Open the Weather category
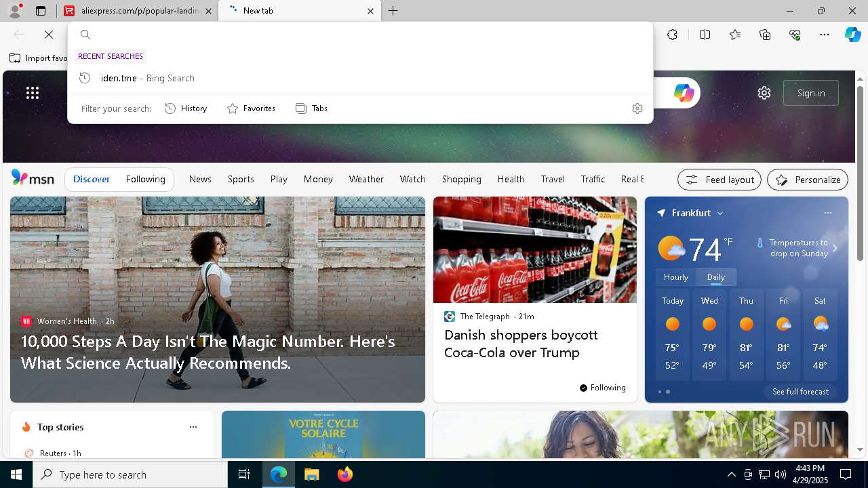 coord(366,179)
